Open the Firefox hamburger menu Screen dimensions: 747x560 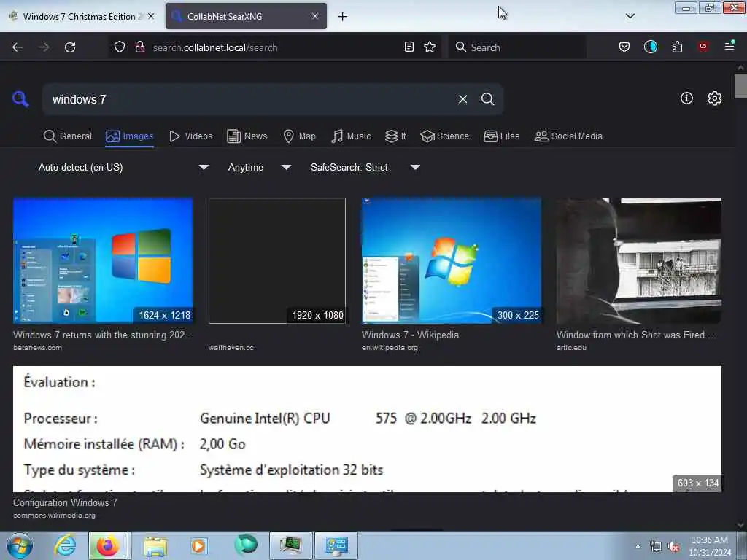tap(729, 46)
